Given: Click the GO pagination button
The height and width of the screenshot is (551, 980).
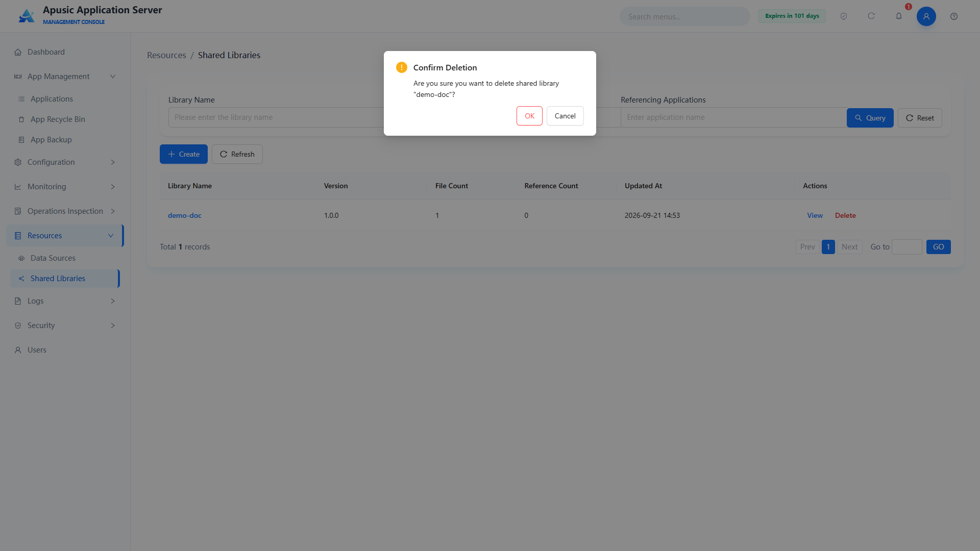Looking at the screenshot, I should (938, 247).
